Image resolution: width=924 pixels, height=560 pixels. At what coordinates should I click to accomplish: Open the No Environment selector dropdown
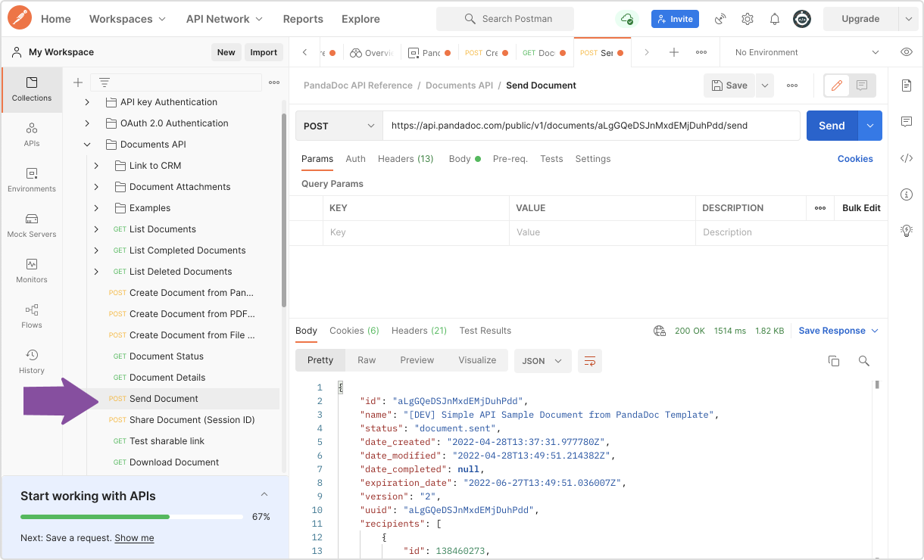tap(807, 52)
